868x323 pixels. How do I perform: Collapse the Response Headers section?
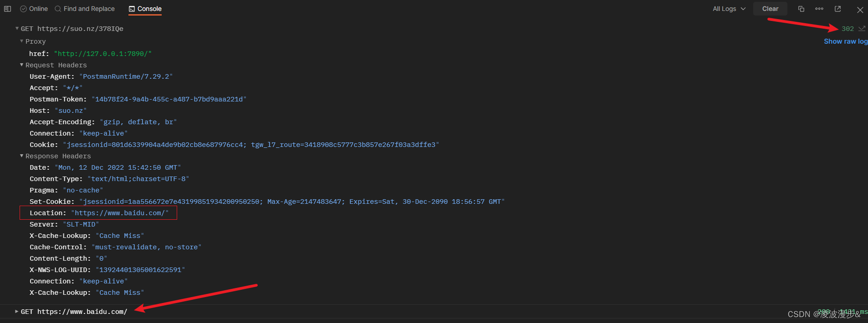21,156
